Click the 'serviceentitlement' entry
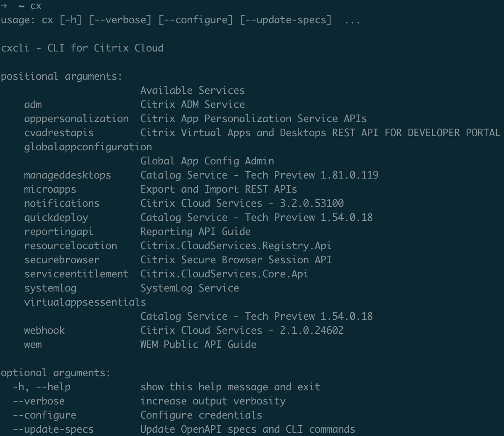The height and width of the screenshot is (436, 504). [x=76, y=274]
